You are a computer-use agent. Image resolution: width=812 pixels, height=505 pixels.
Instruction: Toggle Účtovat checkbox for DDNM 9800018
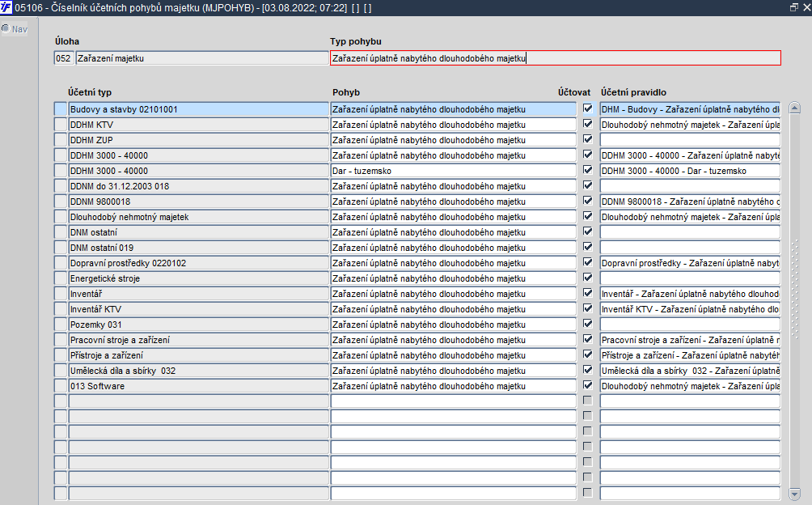pos(587,201)
